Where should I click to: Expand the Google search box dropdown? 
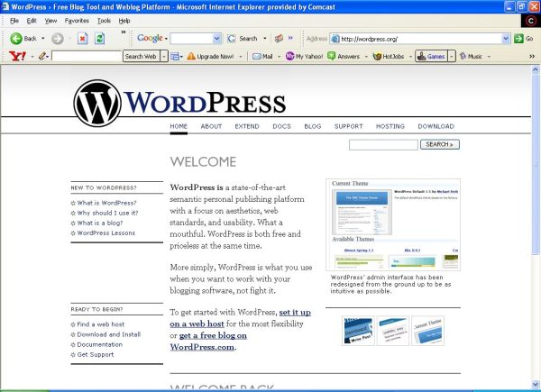[x=217, y=39]
